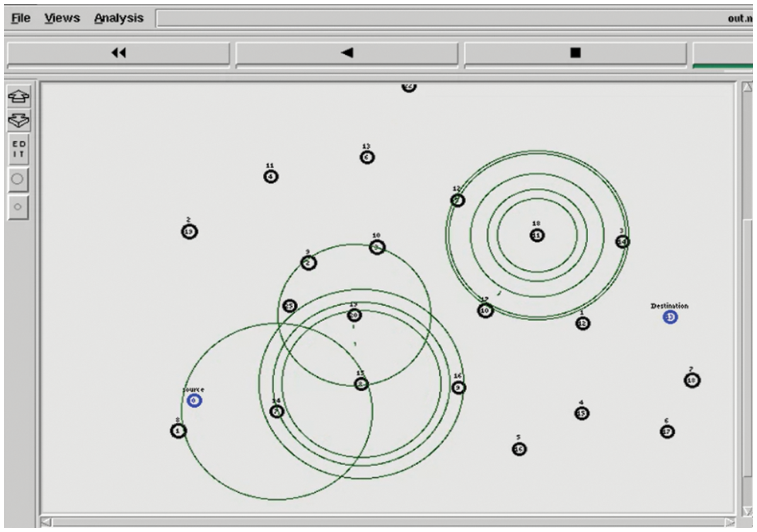This screenshot has width=757, height=532.
Task: Click the blue Destination node
Action: pos(670,317)
